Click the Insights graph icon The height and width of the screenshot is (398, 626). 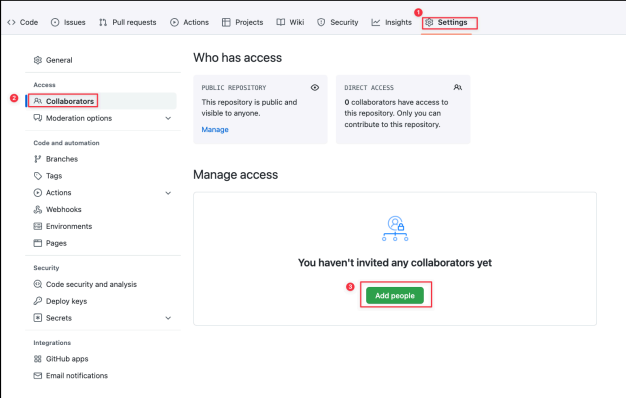click(x=376, y=22)
